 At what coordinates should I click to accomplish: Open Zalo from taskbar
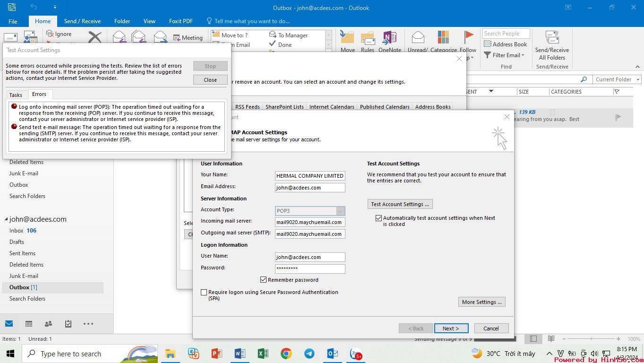tap(355, 354)
